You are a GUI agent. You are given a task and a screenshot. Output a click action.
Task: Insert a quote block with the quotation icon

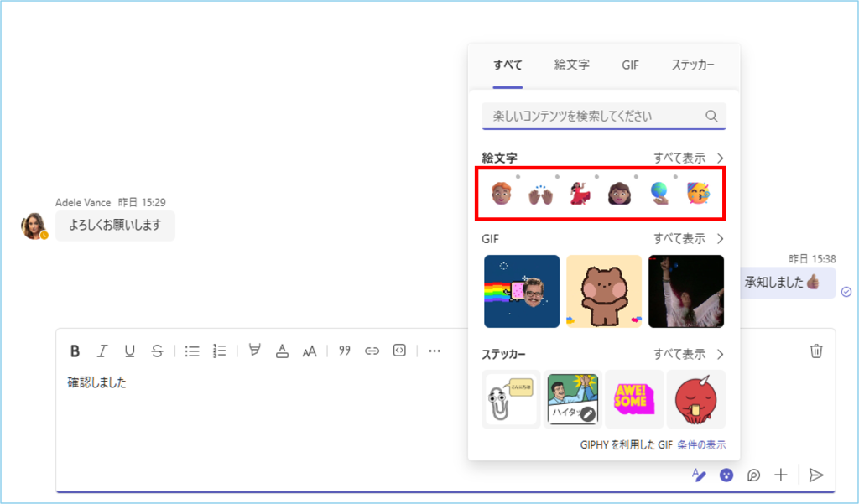click(344, 351)
